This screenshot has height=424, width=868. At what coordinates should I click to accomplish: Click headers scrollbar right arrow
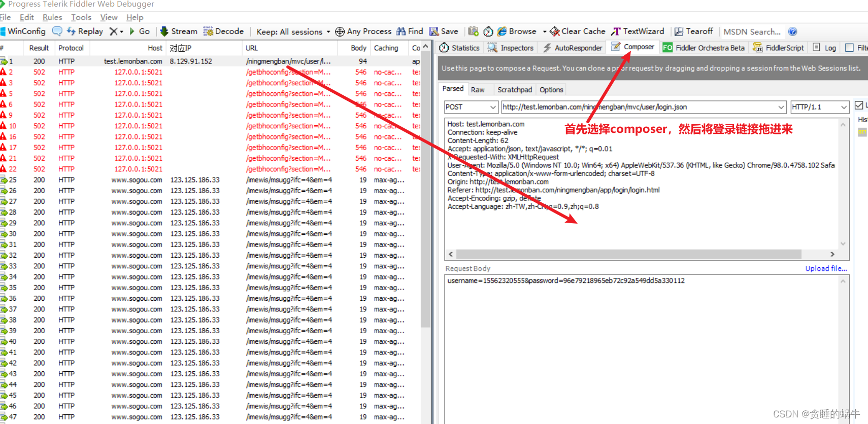[x=832, y=254]
